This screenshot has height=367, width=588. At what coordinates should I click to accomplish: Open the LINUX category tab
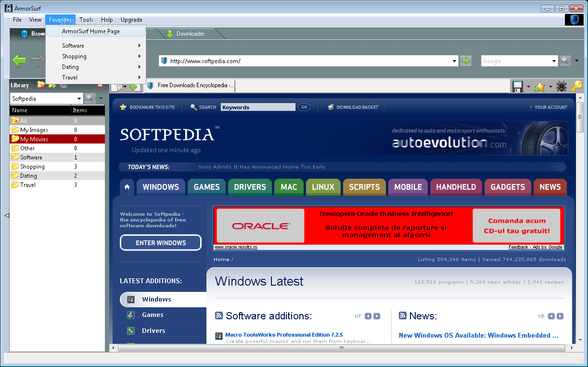(323, 187)
